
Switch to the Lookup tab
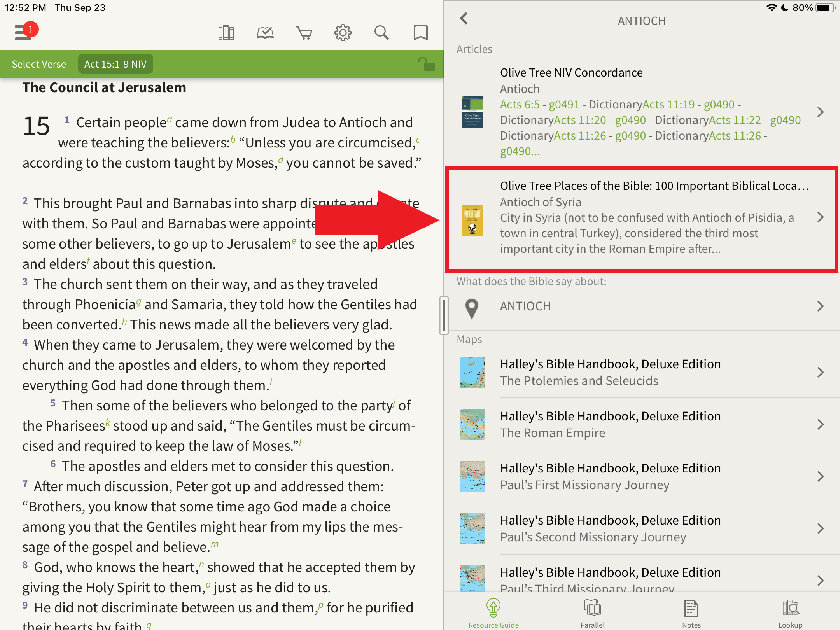pyautogui.click(x=790, y=613)
